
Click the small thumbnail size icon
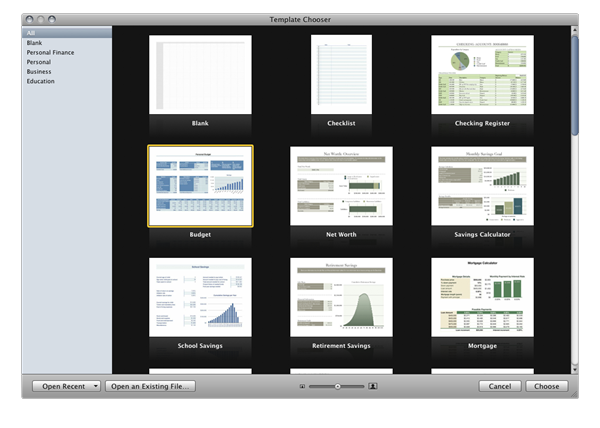302,385
